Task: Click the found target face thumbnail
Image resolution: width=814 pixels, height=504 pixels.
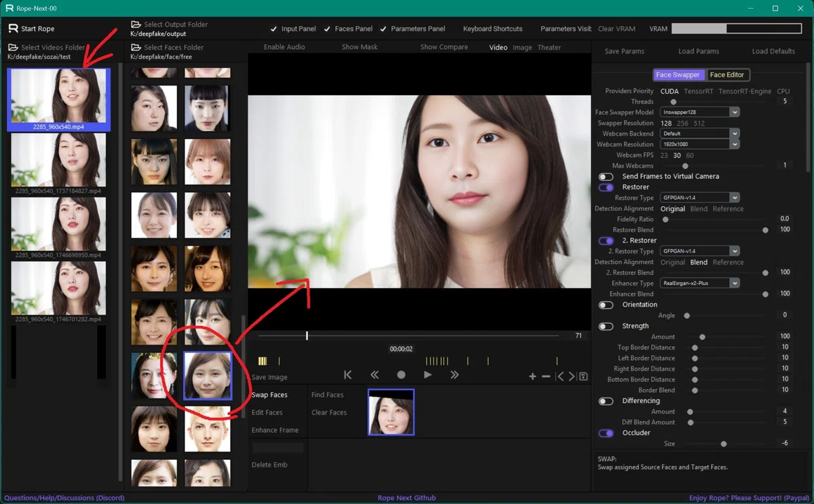Action: click(x=391, y=412)
